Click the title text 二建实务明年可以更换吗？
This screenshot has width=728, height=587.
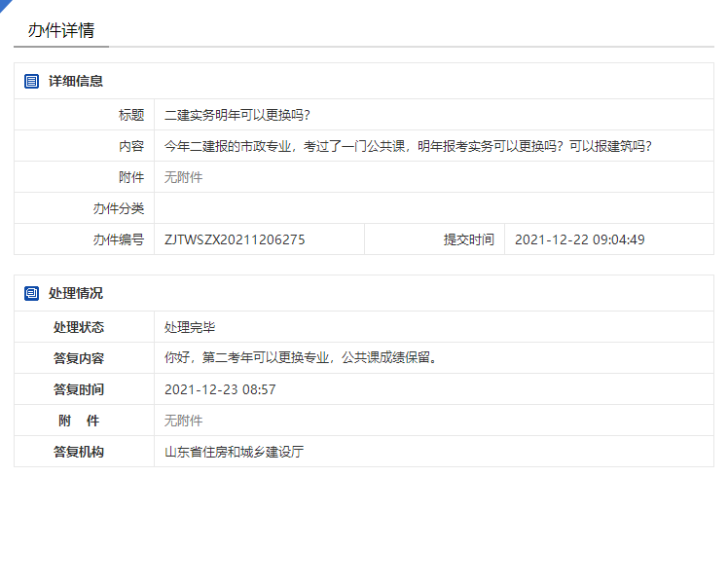point(238,115)
